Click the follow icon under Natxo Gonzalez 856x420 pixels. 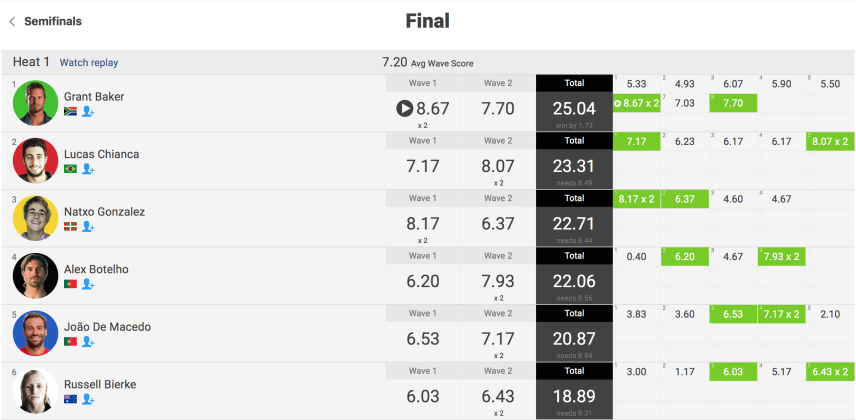click(x=88, y=227)
